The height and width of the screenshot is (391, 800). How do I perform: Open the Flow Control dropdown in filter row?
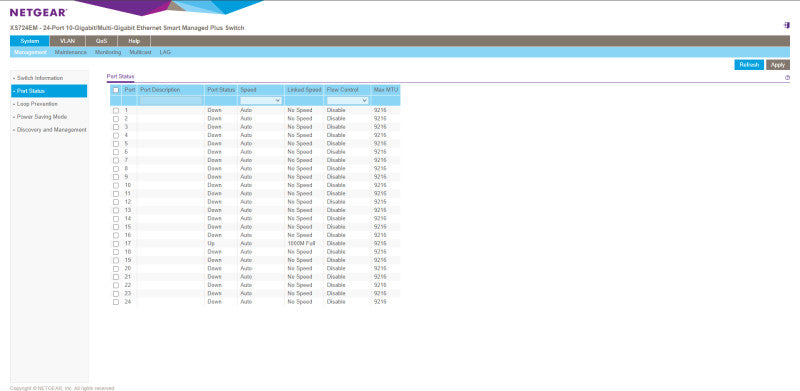click(x=347, y=101)
